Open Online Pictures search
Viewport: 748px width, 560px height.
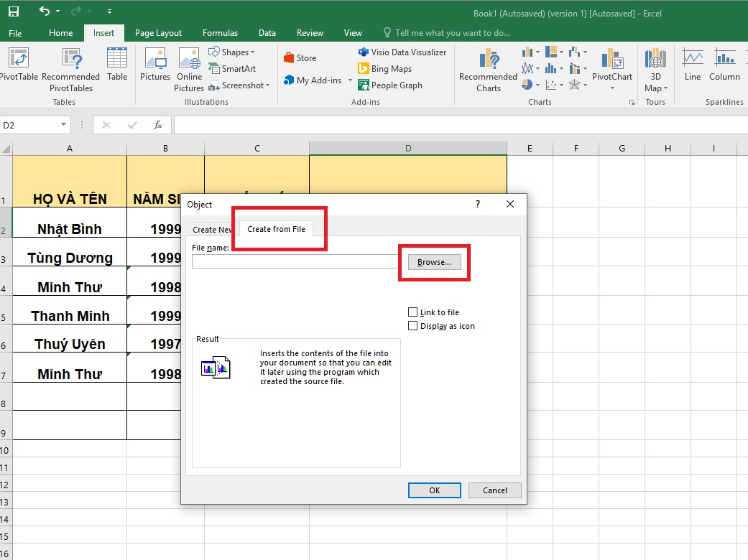189,70
